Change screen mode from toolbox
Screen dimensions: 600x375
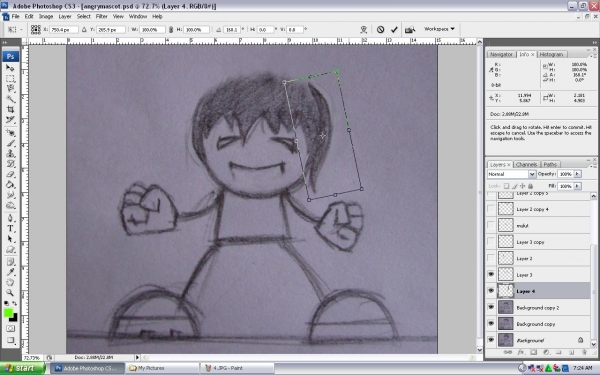10,340
